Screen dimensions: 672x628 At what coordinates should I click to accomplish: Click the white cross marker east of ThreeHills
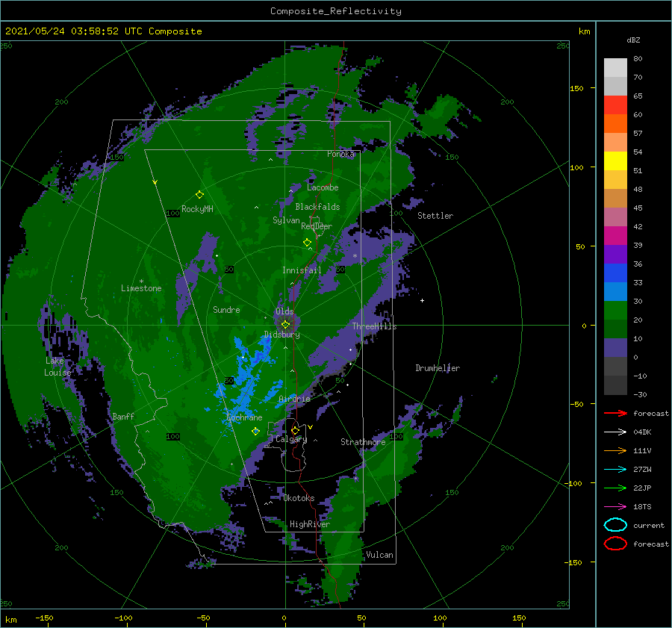coord(422,300)
